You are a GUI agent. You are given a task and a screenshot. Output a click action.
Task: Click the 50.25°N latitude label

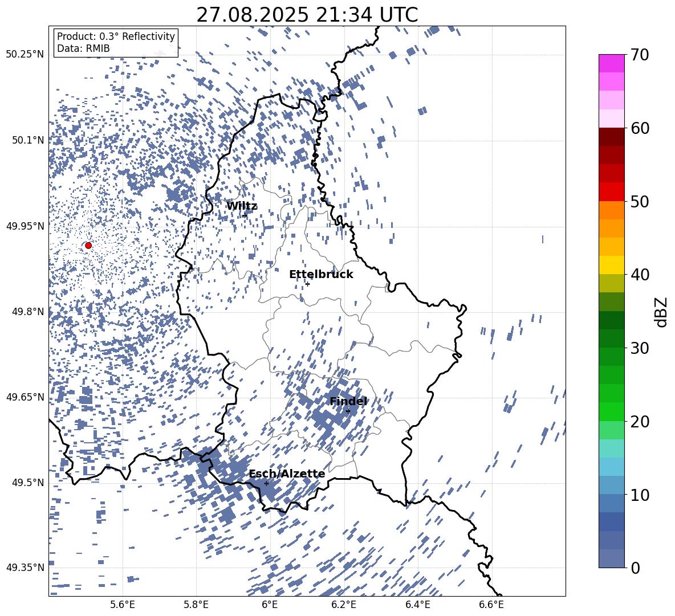[x=25, y=55]
